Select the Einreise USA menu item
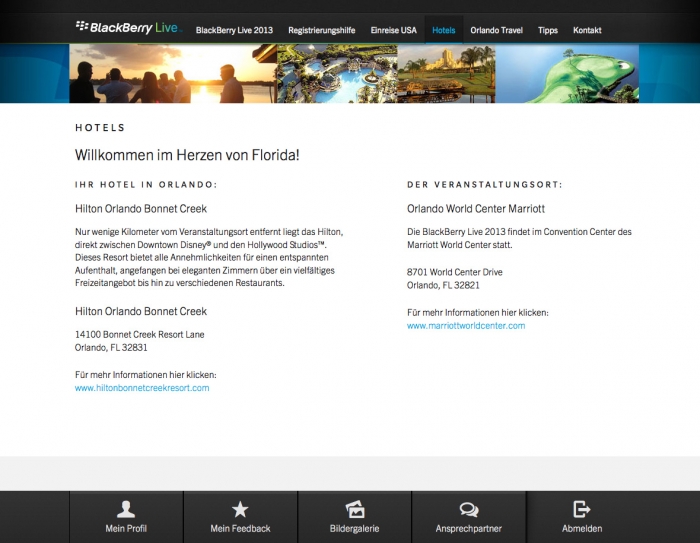This screenshot has height=543, width=700. pos(393,30)
